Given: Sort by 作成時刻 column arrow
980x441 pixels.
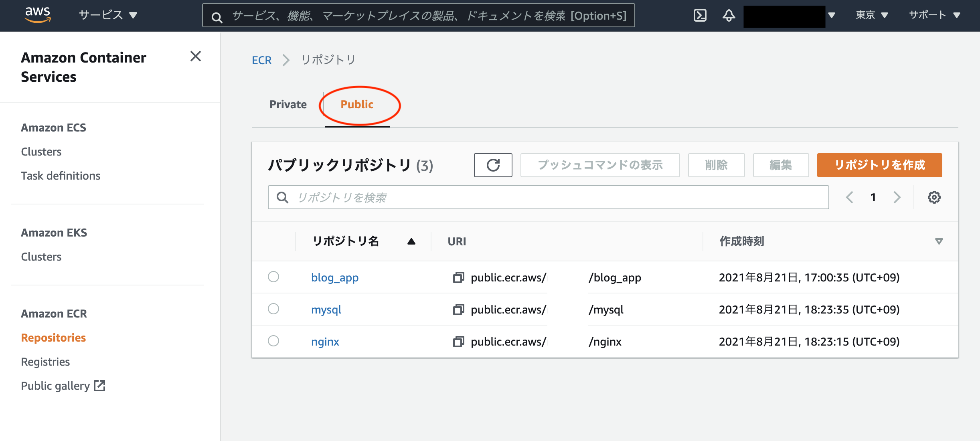Looking at the screenshot, I should point(939,241).
